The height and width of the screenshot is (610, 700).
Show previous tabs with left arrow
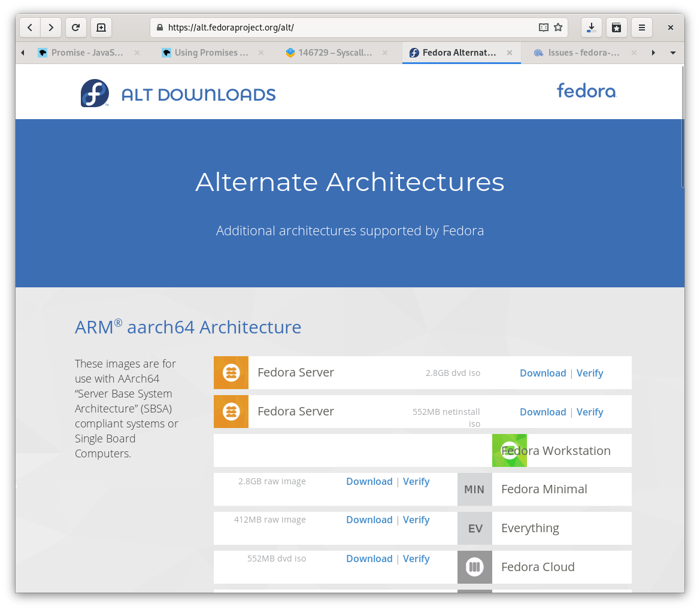pos(23,53)
